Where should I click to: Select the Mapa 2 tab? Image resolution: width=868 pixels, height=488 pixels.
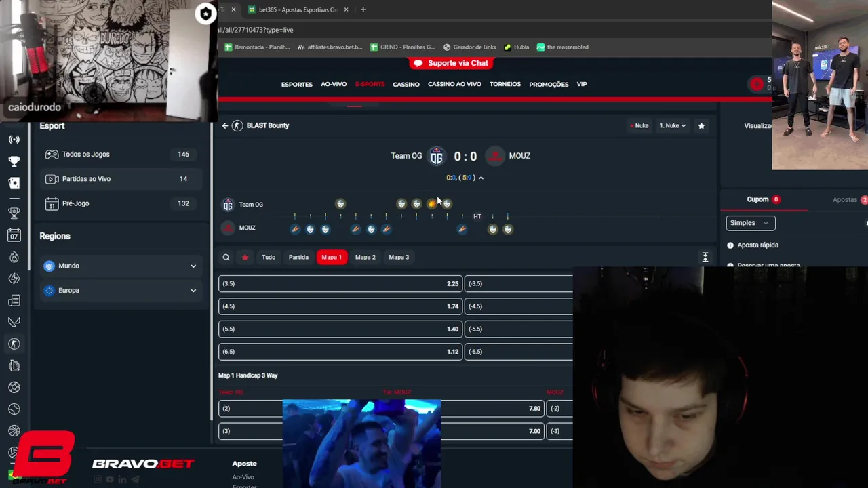365,257
